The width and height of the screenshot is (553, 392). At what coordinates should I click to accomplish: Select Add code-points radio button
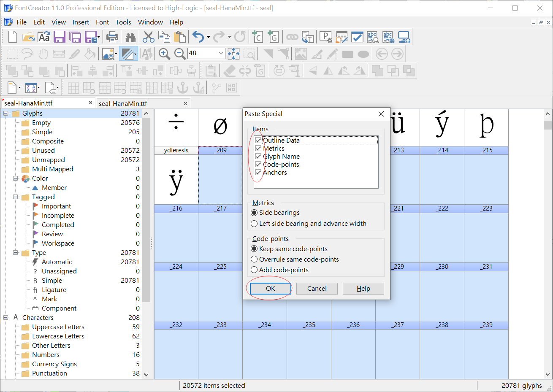pos(254,270)
